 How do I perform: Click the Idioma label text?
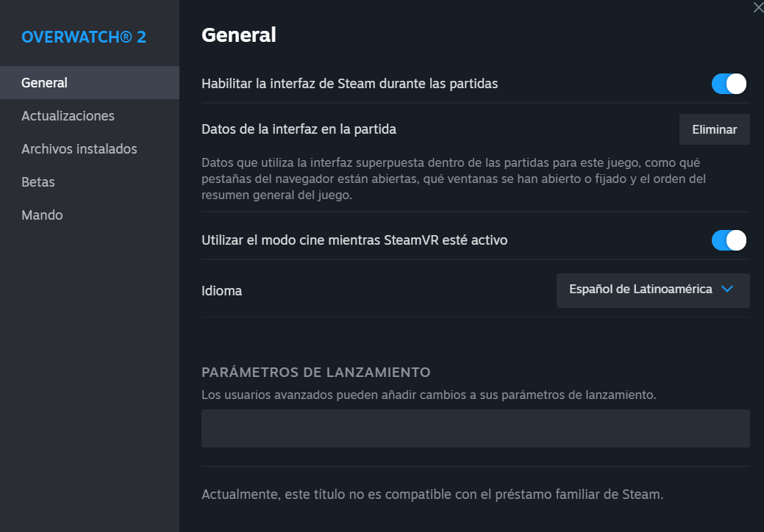click(221, 291)
